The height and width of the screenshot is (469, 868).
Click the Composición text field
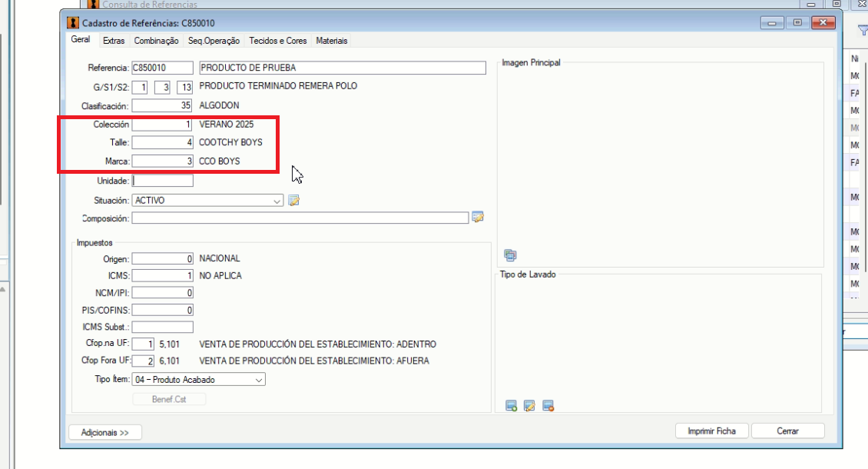(300, 218)
